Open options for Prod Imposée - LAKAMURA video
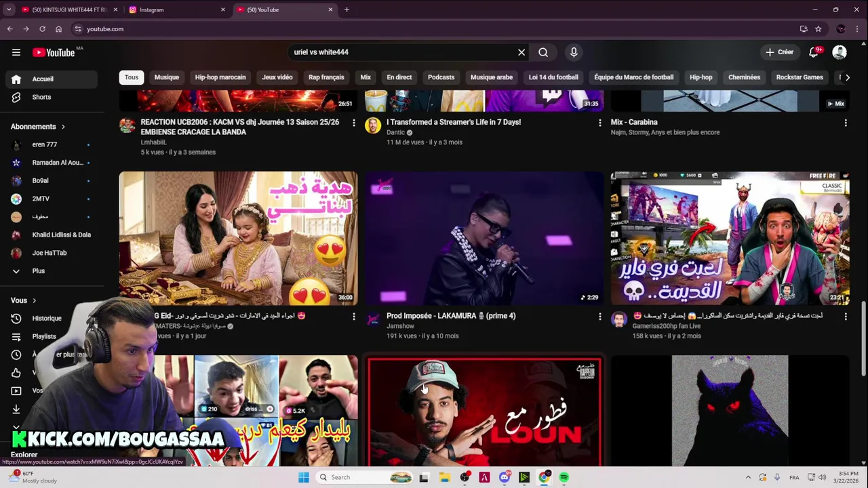Viewport: 868px width, 488px height. (599, 317)
